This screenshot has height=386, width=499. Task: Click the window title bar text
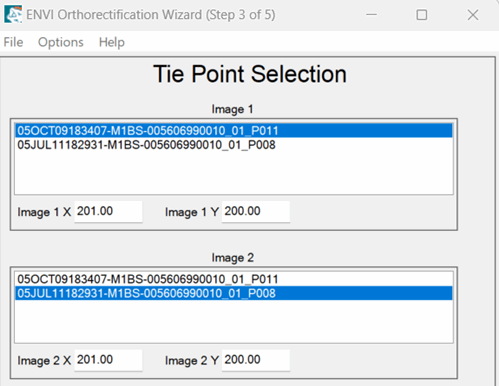151,15
